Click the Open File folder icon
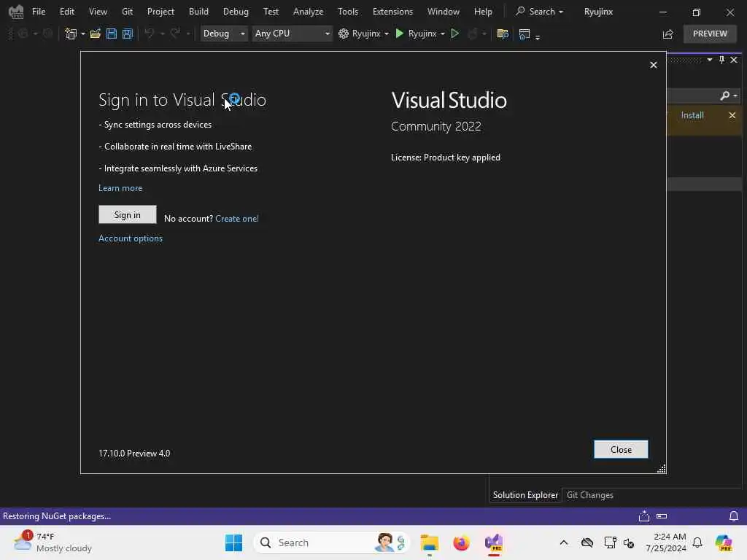This screenshot has width=747, height=560. click(96, 34)
